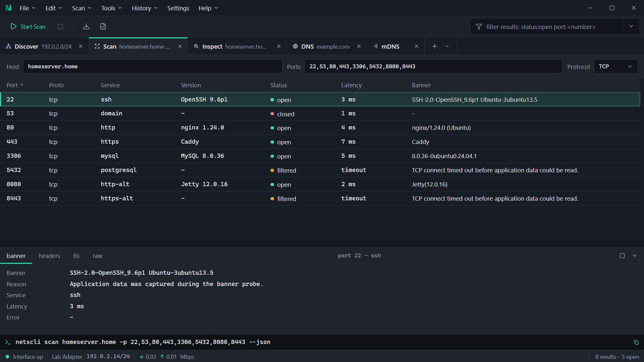Open the Tools menu
Screen dimensions: 644x362
click(x=111, y=8)
